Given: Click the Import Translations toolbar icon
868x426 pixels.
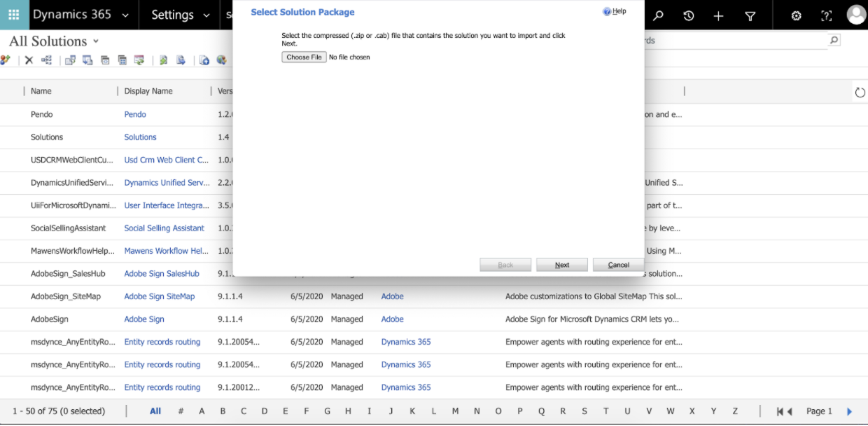Looking at the screenshot, I should pos(163,60).
